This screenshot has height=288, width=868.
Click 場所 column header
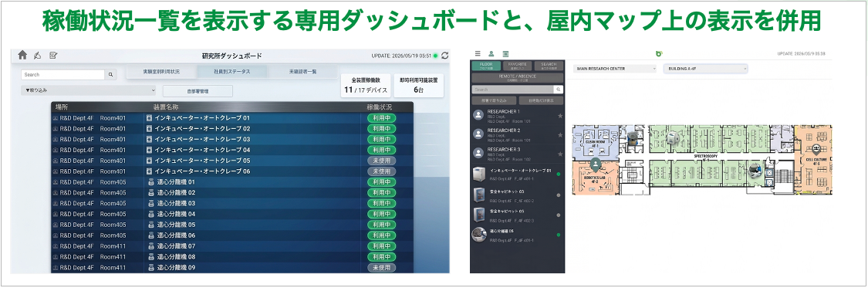pos(62,107)
